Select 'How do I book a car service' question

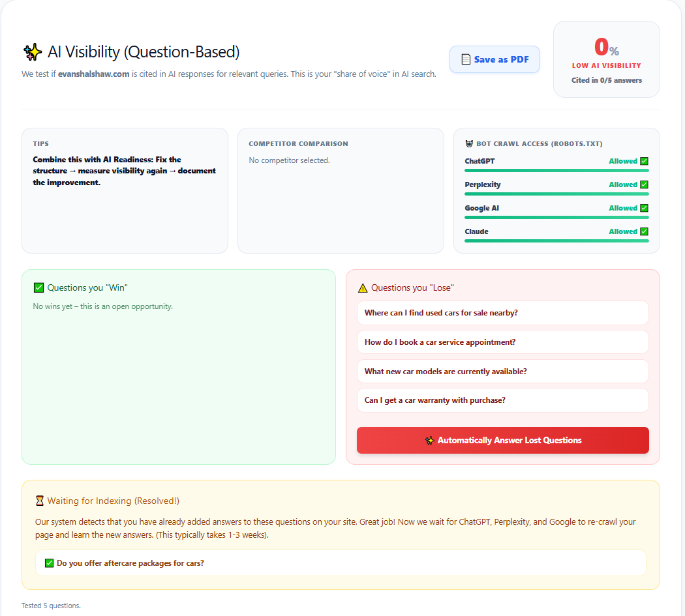503,342
